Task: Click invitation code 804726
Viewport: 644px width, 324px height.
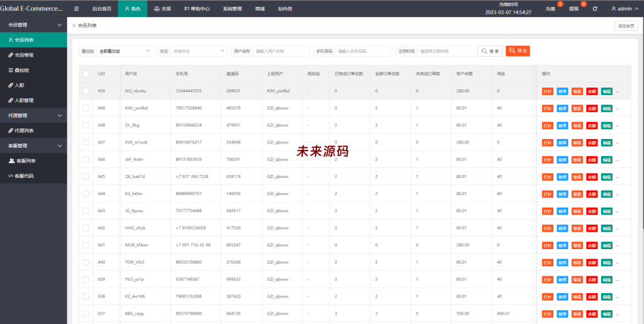Action: (x=233, y=314)
